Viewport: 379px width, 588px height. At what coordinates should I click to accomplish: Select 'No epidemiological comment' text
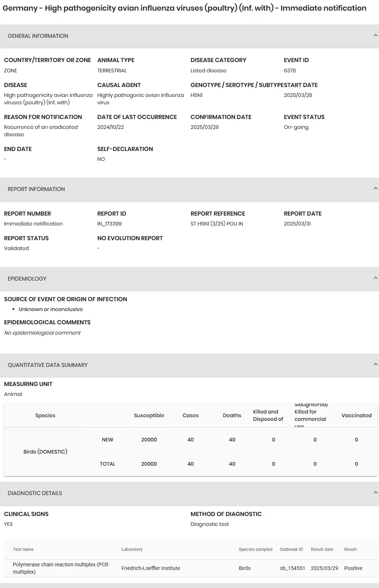[x=42, y=333]
